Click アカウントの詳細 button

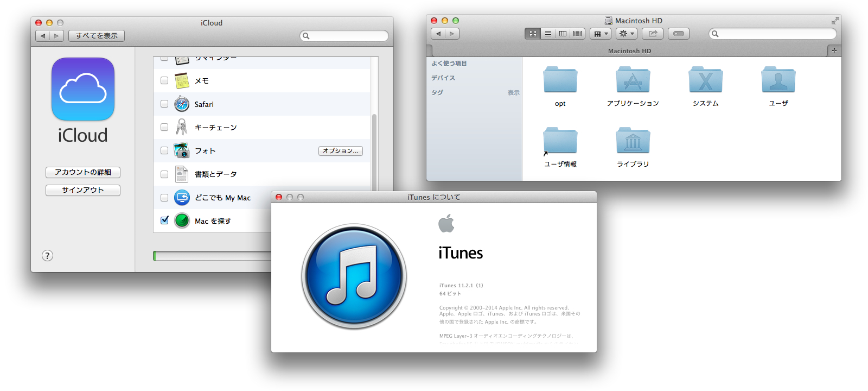[x=83, y=172]
